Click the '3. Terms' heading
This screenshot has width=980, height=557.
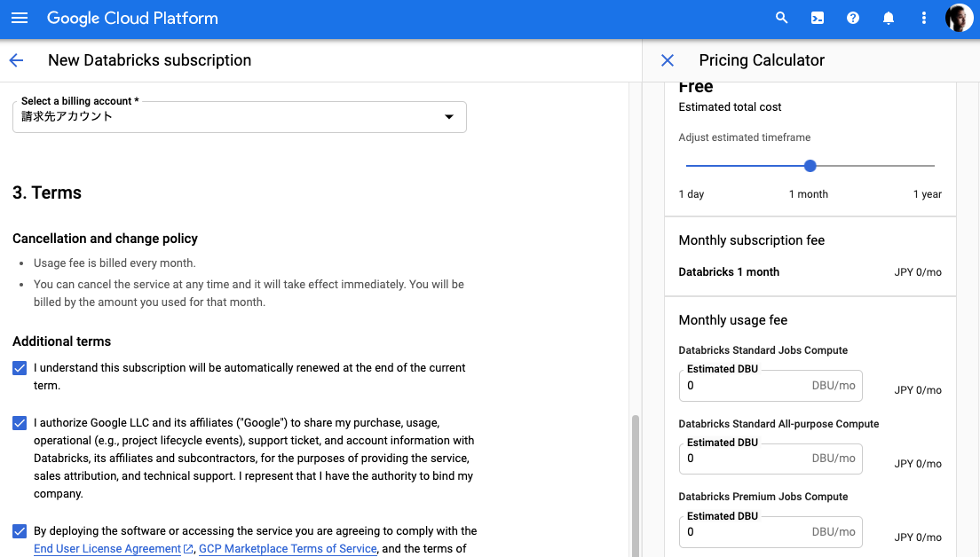(x=47, y=192)
